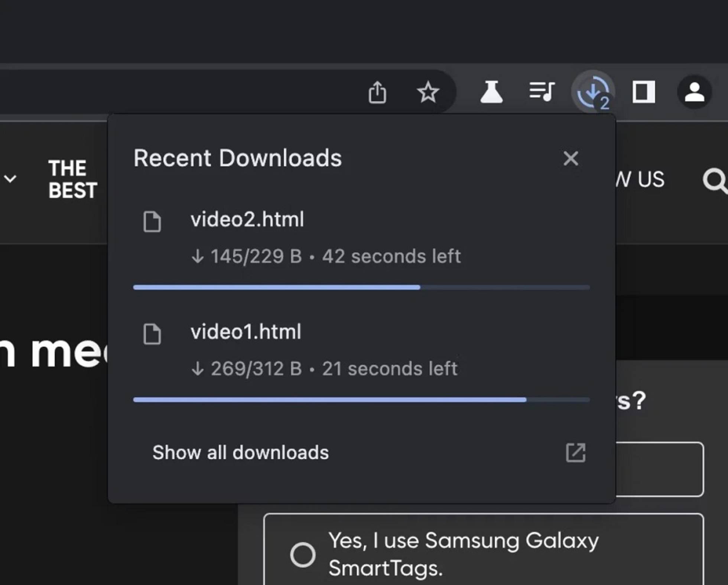Open the profile avatar menu
The width and height of the screenshot is (728, 585).
pyautogui.click(x=694, y=92)
